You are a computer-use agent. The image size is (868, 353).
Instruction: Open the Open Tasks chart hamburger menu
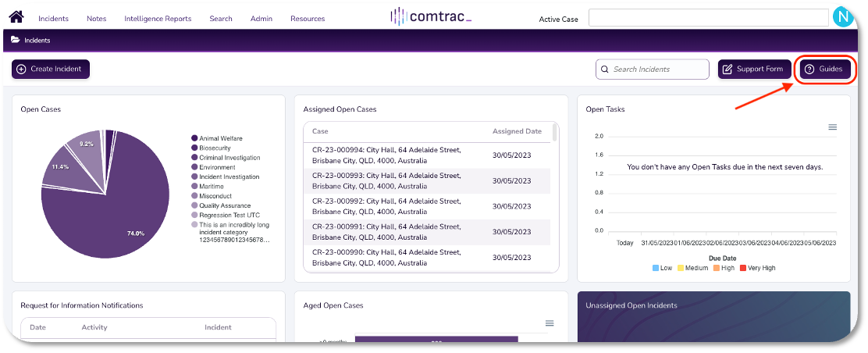(x=832, y=127)
